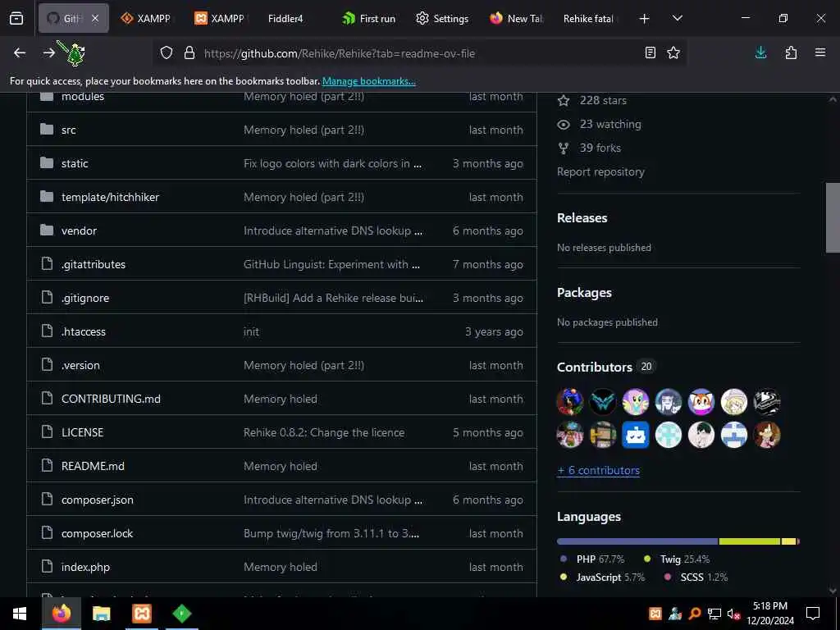Go back to the previous page
The image size is (840, 630).
(20, 52)
